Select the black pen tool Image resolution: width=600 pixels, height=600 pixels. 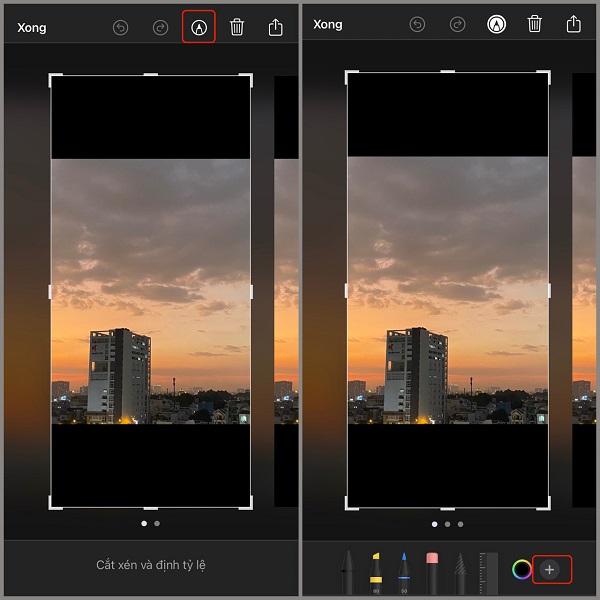coord(346,573)
